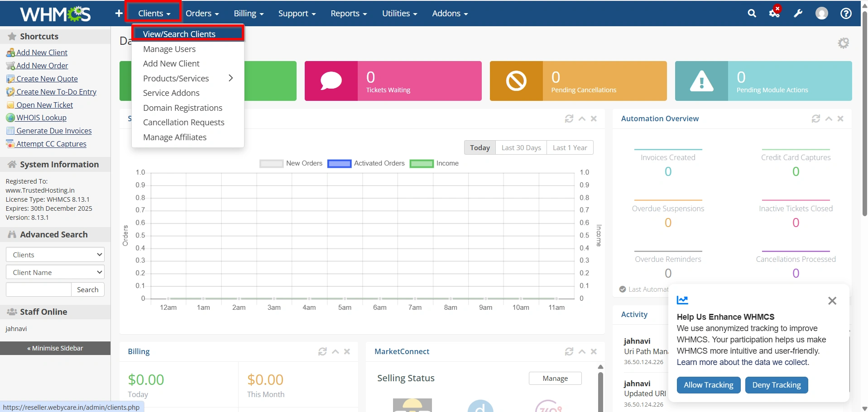
Task: Close the Billing widget
Action: click(347, 351)
